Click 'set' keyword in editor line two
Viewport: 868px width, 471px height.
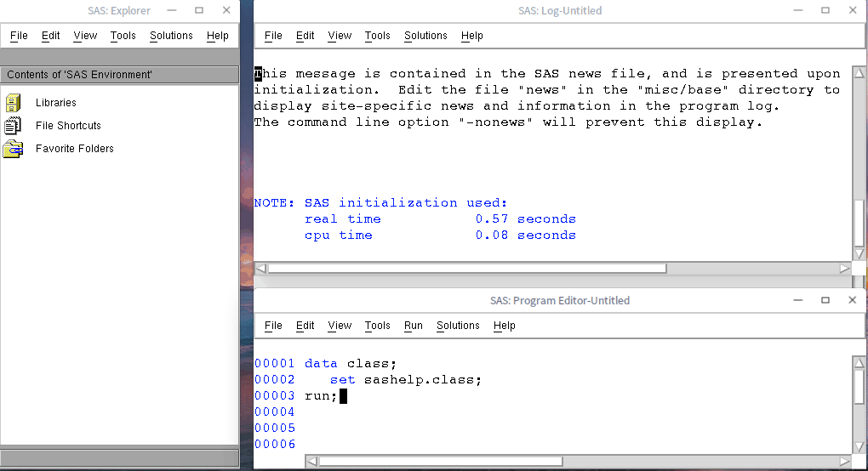(342, 380)
